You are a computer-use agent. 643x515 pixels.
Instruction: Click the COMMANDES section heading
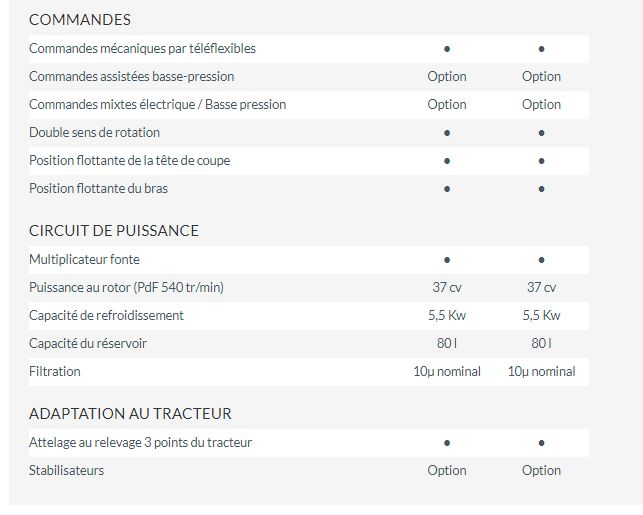click(80, 19)
